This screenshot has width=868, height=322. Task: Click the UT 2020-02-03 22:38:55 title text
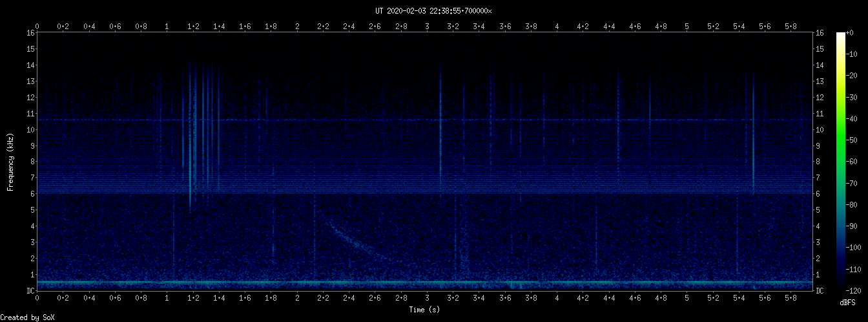click(433, 11)
